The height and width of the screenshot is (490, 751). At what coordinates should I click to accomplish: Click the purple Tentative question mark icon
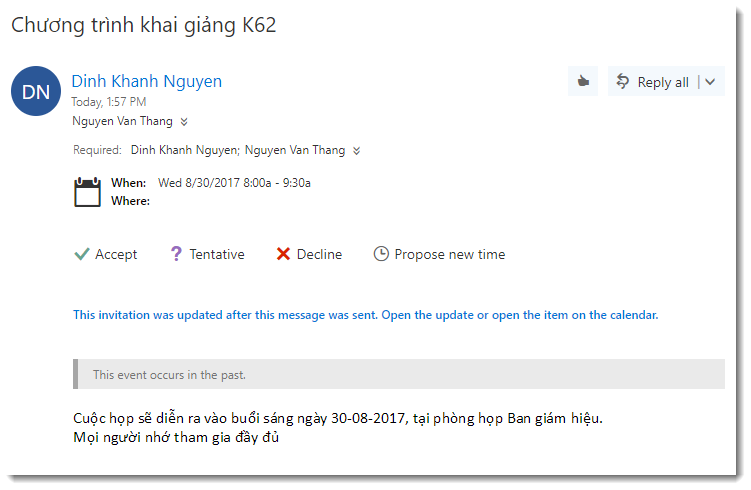click(176, 254)
